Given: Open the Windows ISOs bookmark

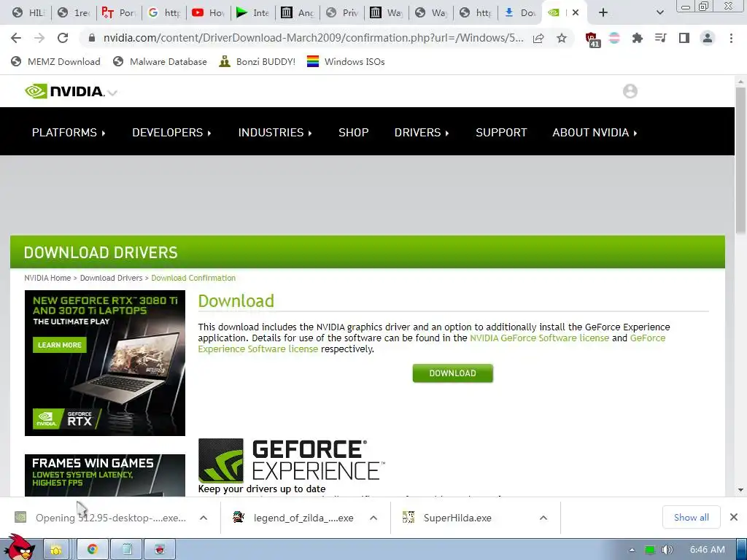Looking at the screenshot, I should click(x=346, y=61).
